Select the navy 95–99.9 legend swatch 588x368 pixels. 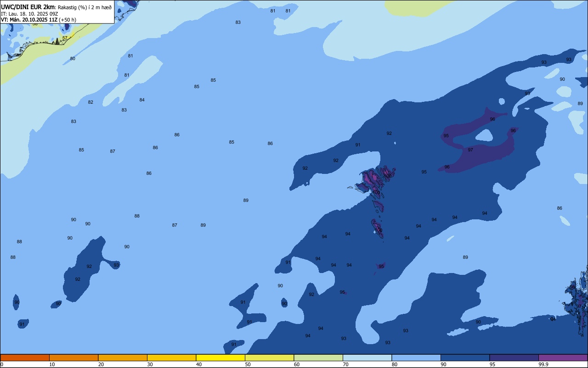(x=514, y=357)
